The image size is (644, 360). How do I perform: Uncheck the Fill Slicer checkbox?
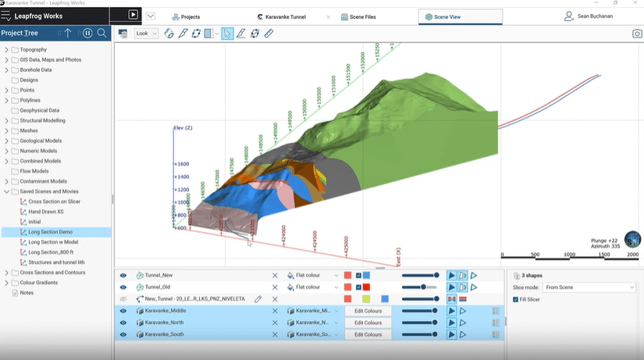pos(515,299)
